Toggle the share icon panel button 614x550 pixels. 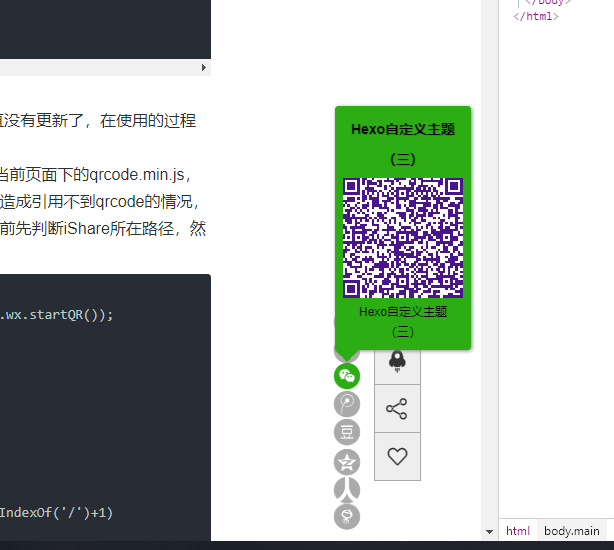click(397, 409)
